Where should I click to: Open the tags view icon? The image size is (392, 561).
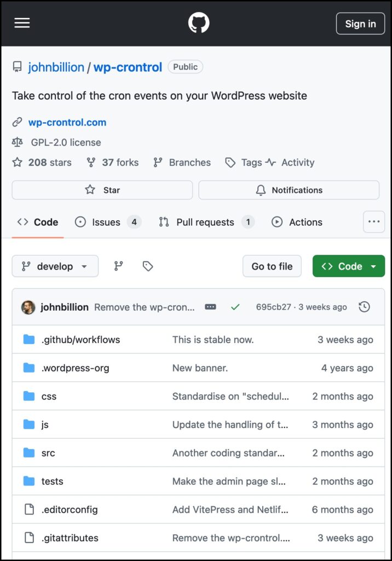[x=147, y=266]
